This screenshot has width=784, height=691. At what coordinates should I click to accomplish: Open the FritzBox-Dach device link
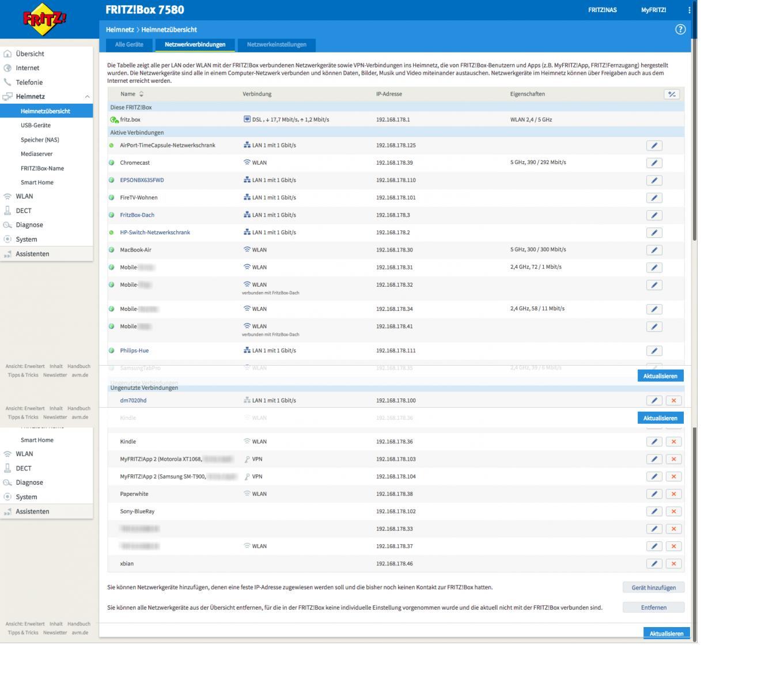(137, 215)
